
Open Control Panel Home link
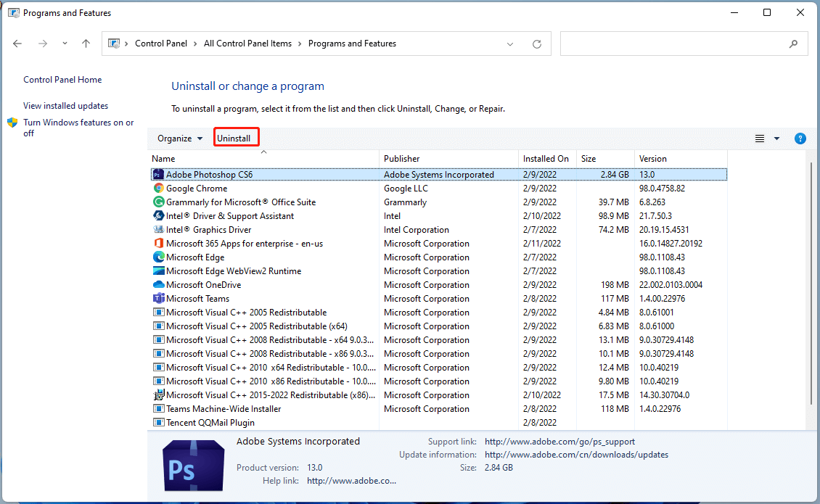coord(62,80)
